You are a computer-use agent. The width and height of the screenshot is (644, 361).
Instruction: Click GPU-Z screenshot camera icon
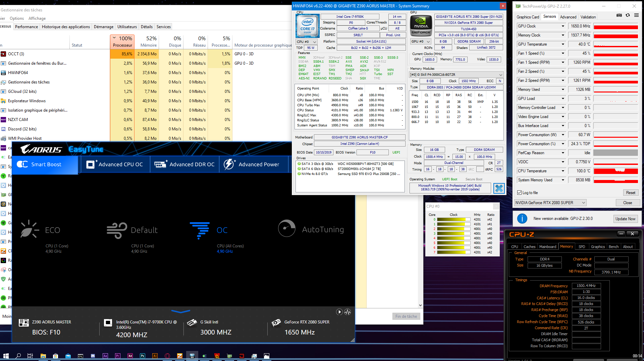(x=619, y=15)
